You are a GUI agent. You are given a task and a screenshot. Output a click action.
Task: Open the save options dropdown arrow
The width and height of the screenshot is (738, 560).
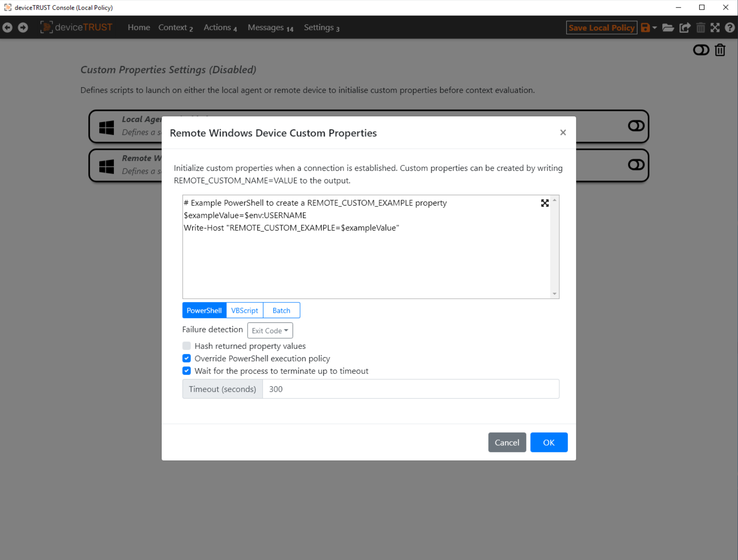654,27
